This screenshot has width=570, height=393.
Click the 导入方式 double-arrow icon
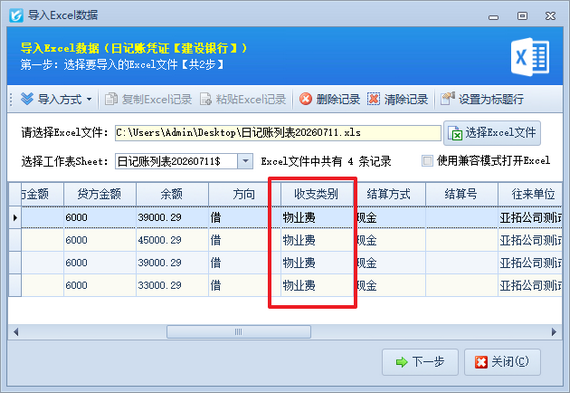(x=27, y=99)
